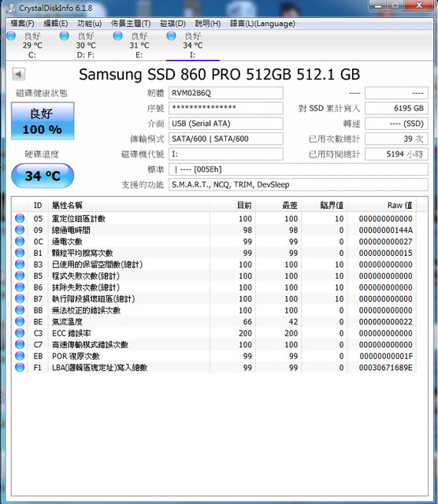Click raw value 0000000144A

coord(385,230)
